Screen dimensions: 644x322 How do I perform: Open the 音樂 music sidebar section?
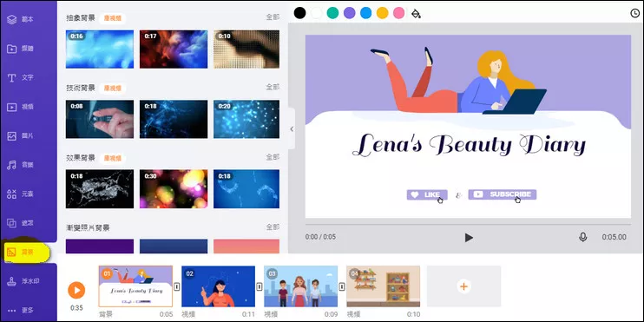21,165
